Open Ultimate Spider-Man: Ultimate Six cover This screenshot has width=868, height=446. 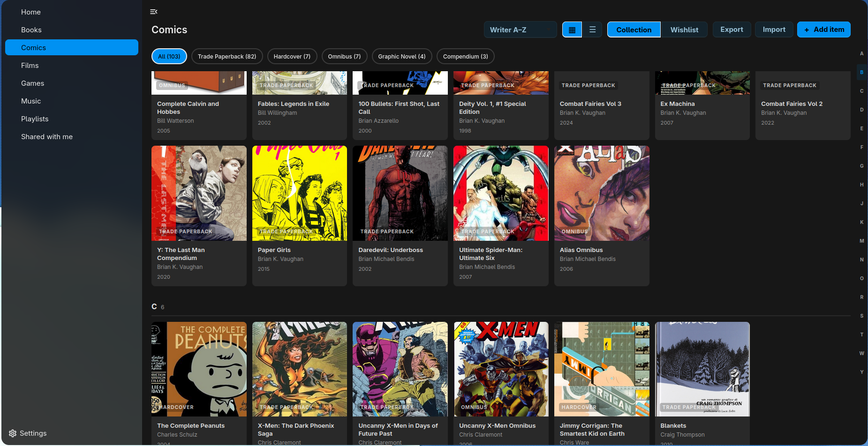coord(501,193)
